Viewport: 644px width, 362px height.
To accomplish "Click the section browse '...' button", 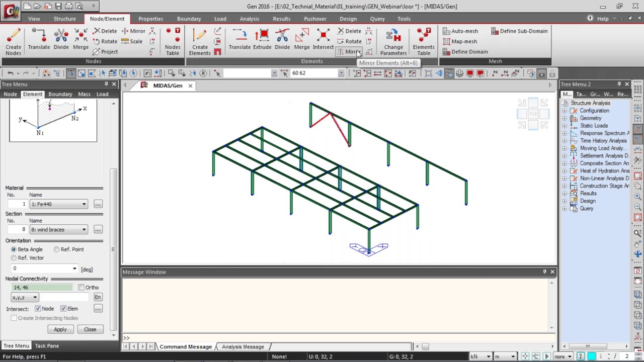I will (98, 230).
